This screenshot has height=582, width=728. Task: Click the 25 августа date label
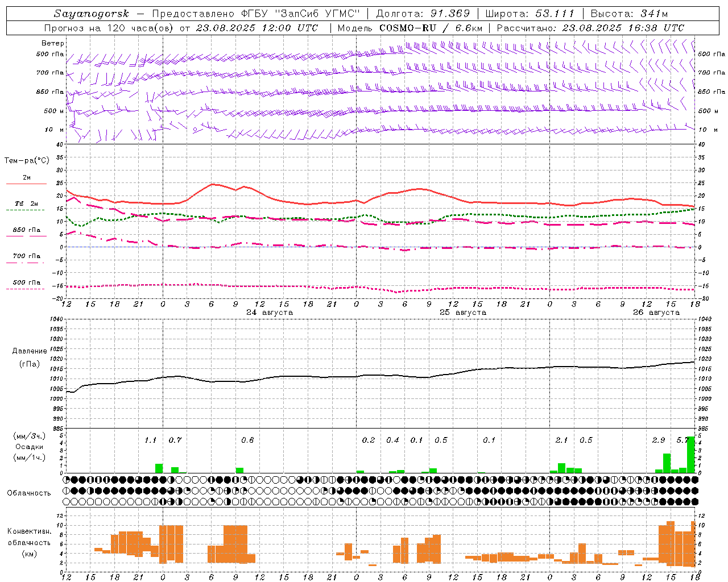(x=463, y=313)
